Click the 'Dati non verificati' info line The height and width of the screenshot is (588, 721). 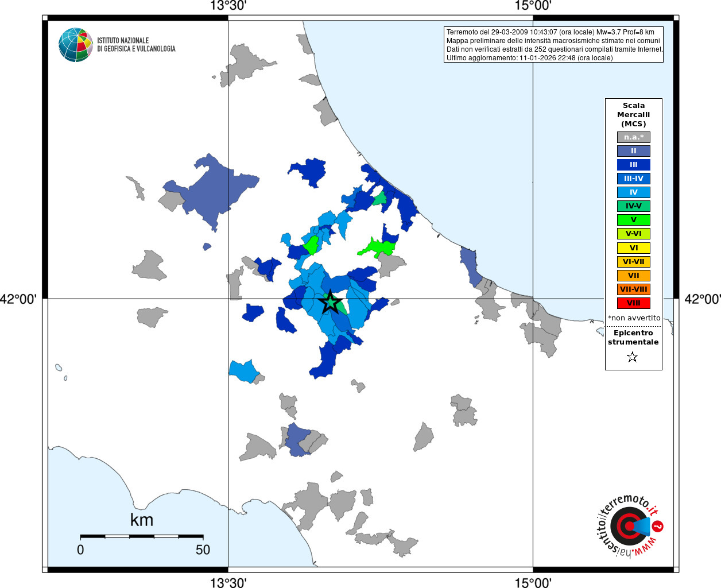[x=555, y=49]
